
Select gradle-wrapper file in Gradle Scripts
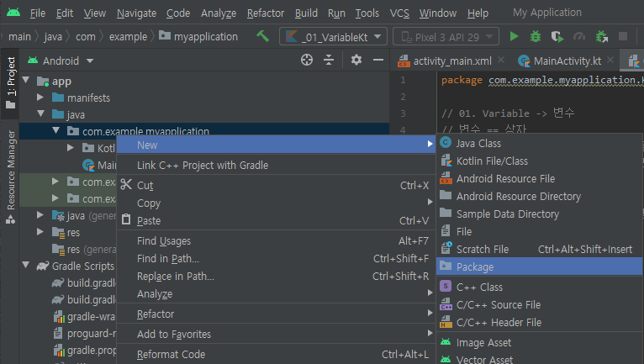point(85,316)
